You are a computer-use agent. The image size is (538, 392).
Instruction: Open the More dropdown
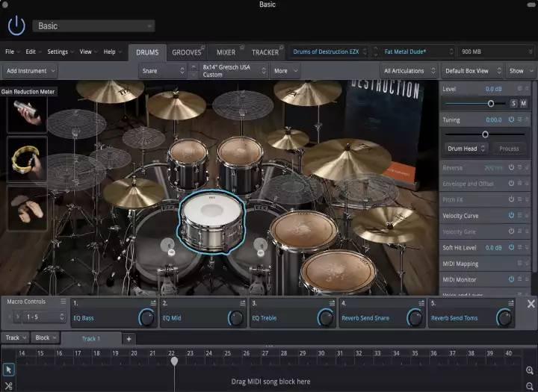click(285, 71)
